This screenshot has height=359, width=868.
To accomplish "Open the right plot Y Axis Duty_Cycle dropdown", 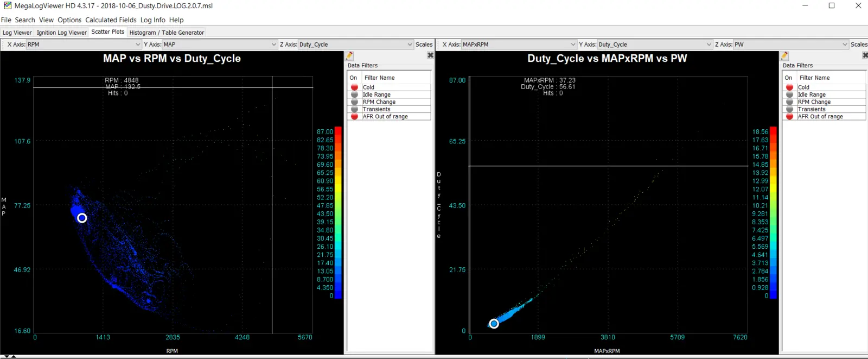I will [x=655, y=45].
